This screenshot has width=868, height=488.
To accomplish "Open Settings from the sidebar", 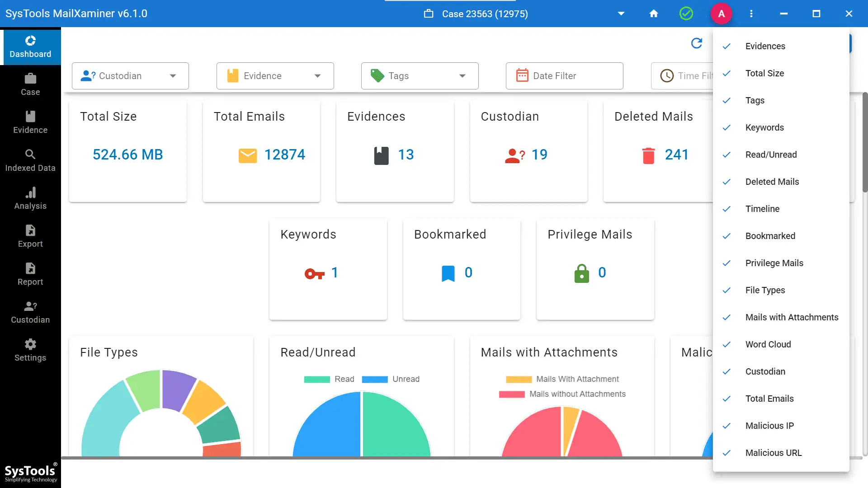I will tap(30, 351).
